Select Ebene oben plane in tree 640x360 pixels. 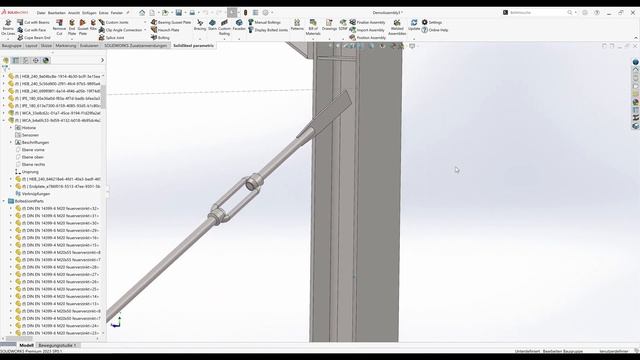pyautogui.click(x=29, y=157)
